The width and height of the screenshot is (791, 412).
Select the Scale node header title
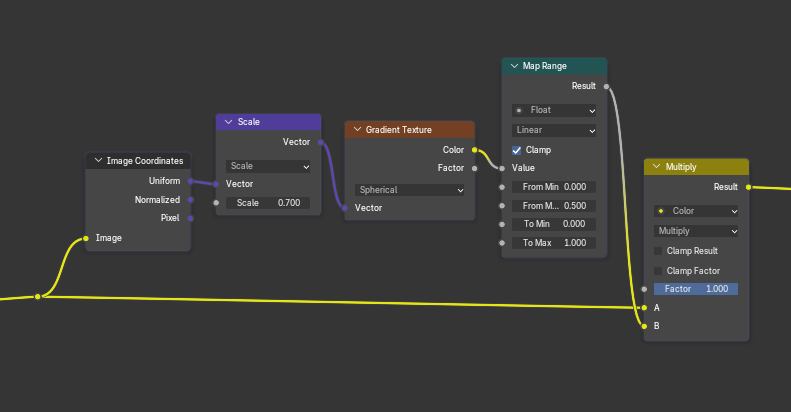click(249, 122)
